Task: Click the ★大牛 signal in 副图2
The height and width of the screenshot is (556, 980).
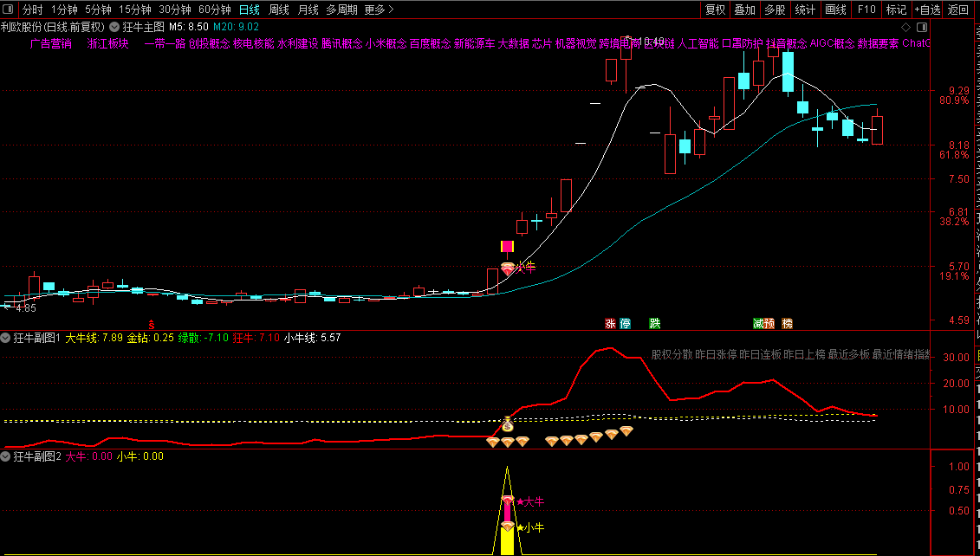Action: 530,501
